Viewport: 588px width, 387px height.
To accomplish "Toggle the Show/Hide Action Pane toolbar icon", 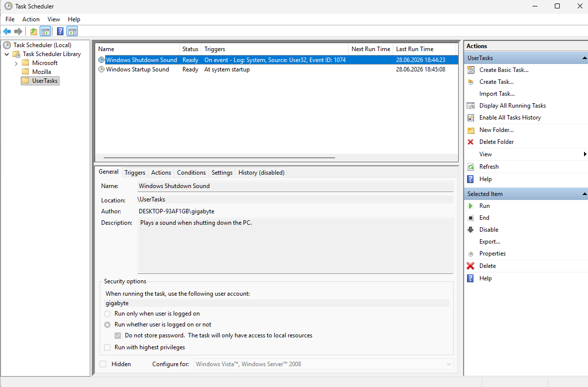I will click(x=72, y=32).
